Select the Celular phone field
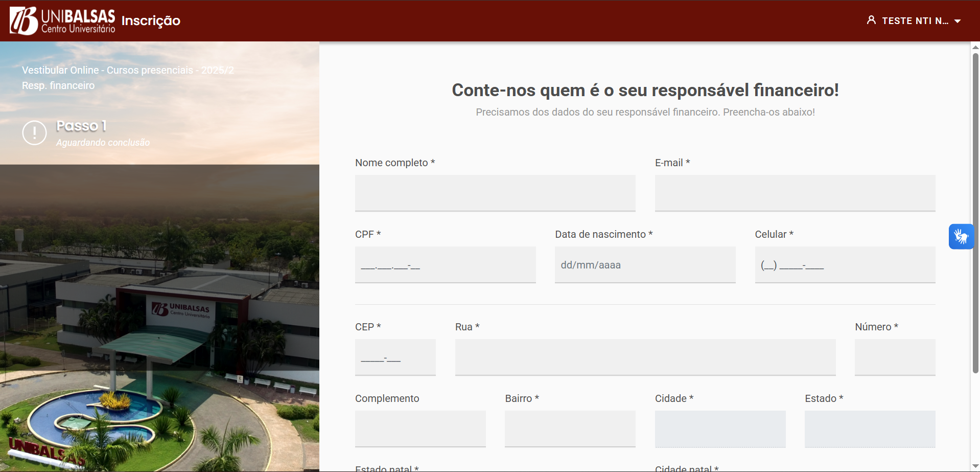This screenshot has height=472, width=980. pos(845,264)
